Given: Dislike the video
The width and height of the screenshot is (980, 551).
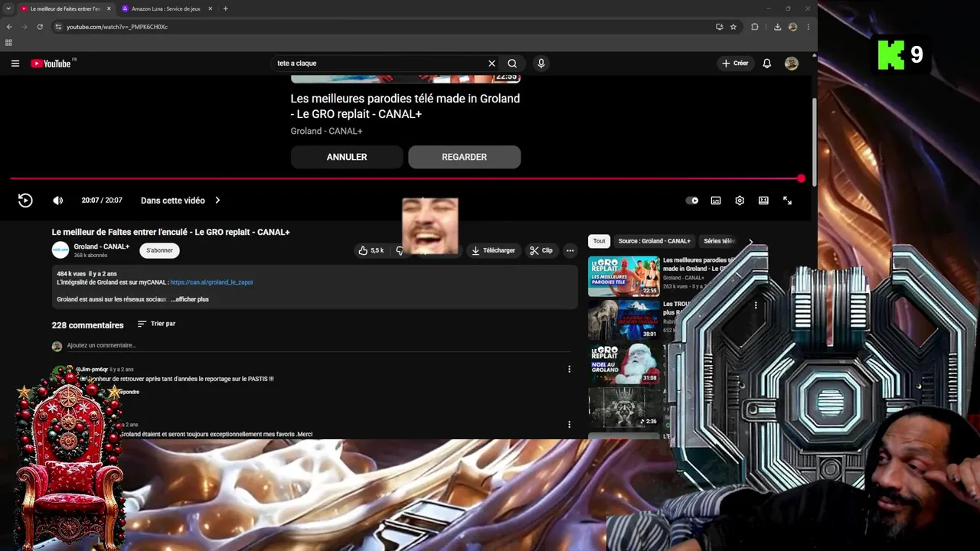Looking at the screenshot, I should (399, 250).
